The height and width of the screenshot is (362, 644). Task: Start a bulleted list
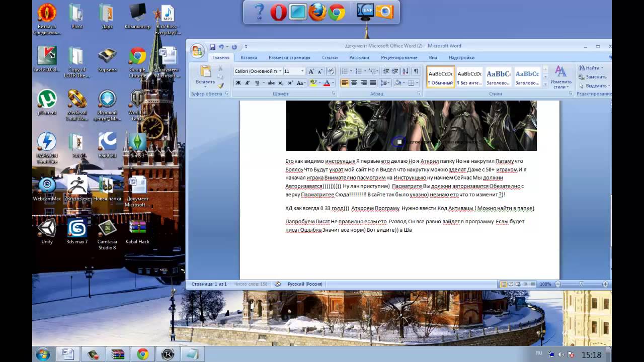point(345,71)
